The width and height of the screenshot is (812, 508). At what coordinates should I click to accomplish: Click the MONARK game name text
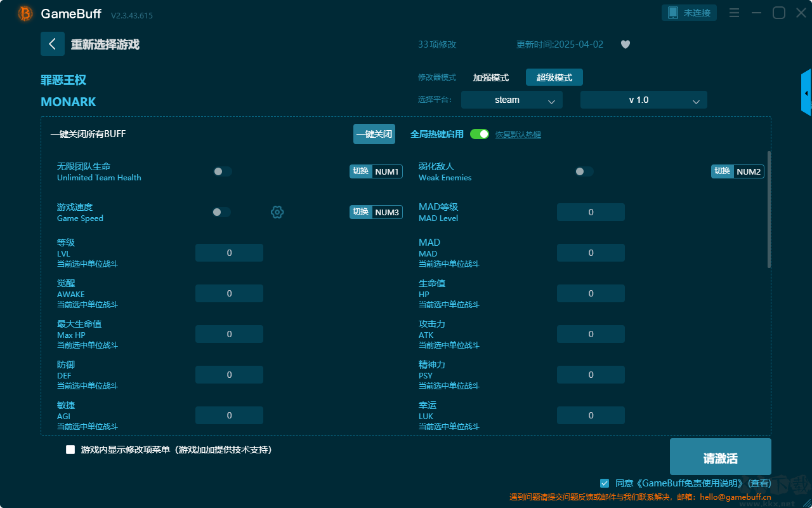tap(69, 102)
